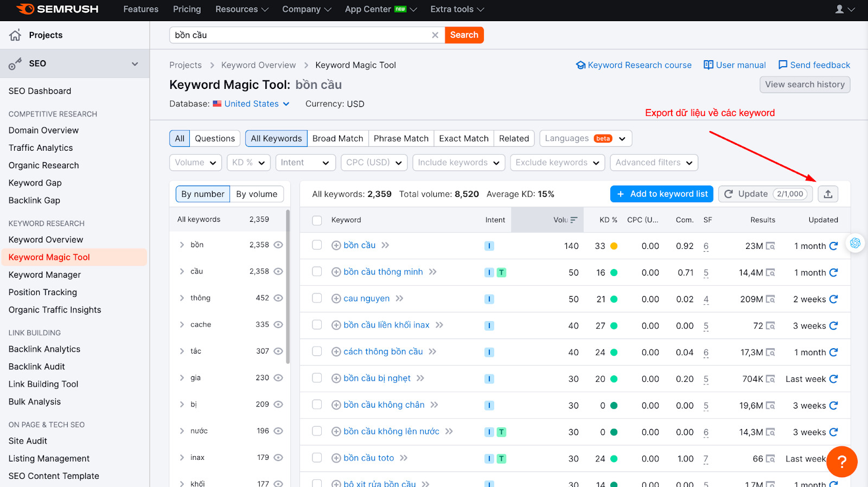868x487 pixels.
Task: Expand the 'cache' keyword group
Action: point(182,324)
